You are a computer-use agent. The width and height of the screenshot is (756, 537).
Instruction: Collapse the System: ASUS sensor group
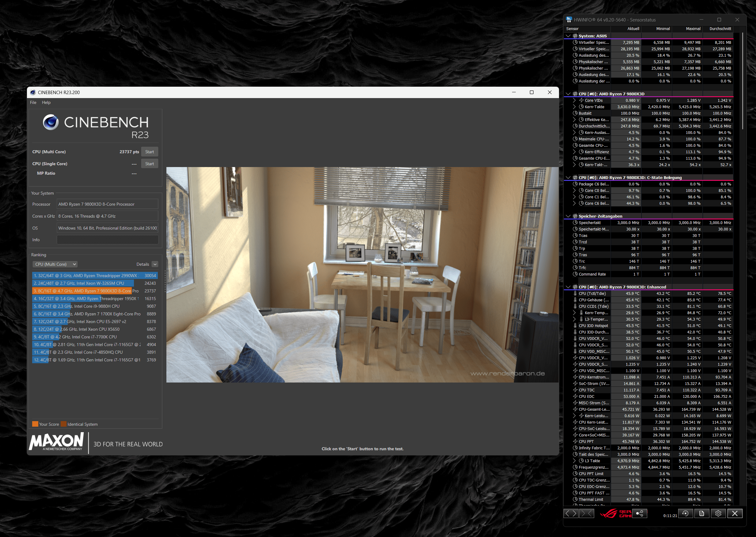point(568,36)
